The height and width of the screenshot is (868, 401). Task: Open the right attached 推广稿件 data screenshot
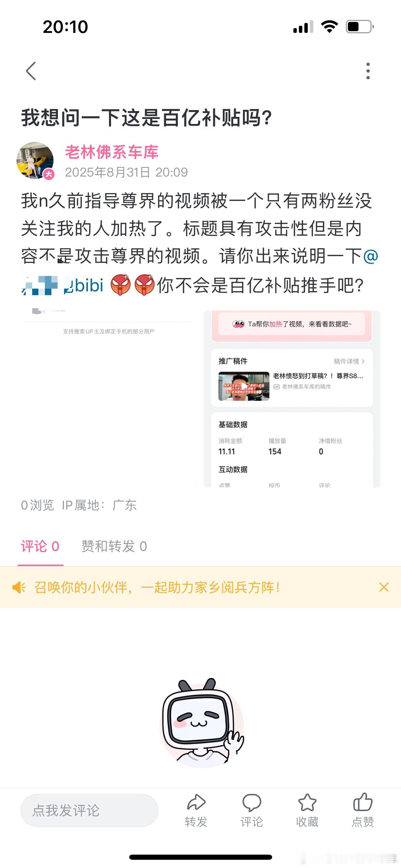[x=292, y=399]
